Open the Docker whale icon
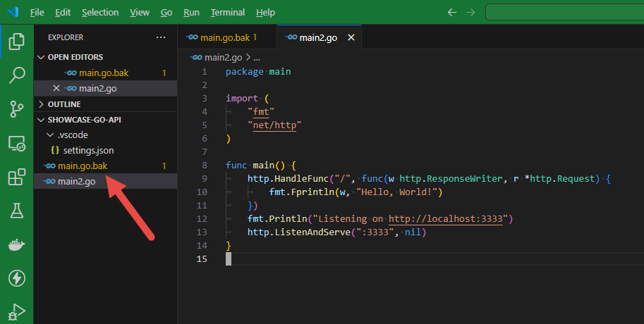 16,245
